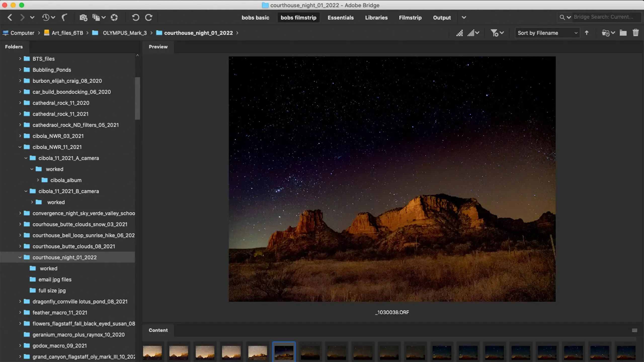Click the back navigation arrow
644x362 pixels.
(10, 17)
